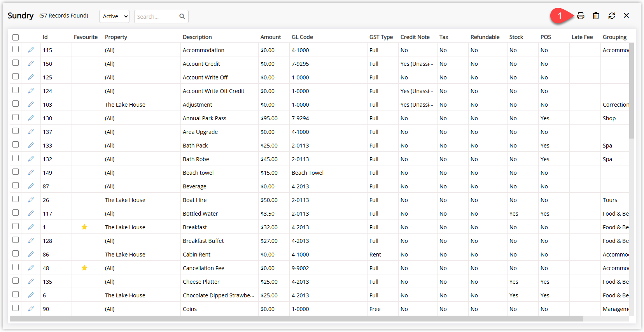Edit the Account Write Off row 125
The height and width of the screenshot is (332, 644).
pos(31,77)
